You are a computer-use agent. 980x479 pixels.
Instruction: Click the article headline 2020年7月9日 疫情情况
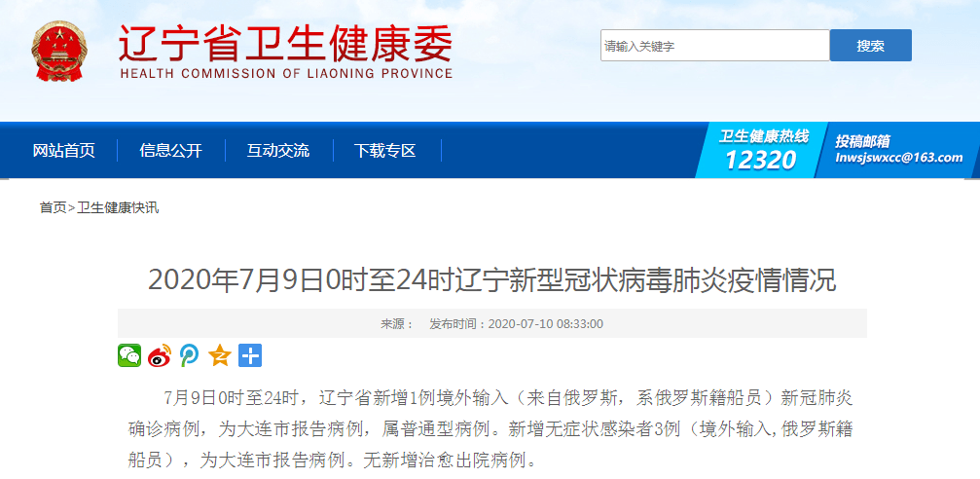tap(491, 281)
